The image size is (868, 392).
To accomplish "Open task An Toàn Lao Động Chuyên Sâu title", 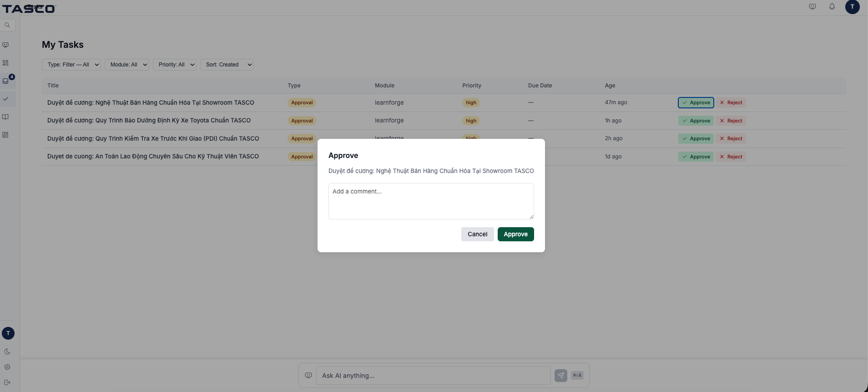I will click(x=153, y=156).
